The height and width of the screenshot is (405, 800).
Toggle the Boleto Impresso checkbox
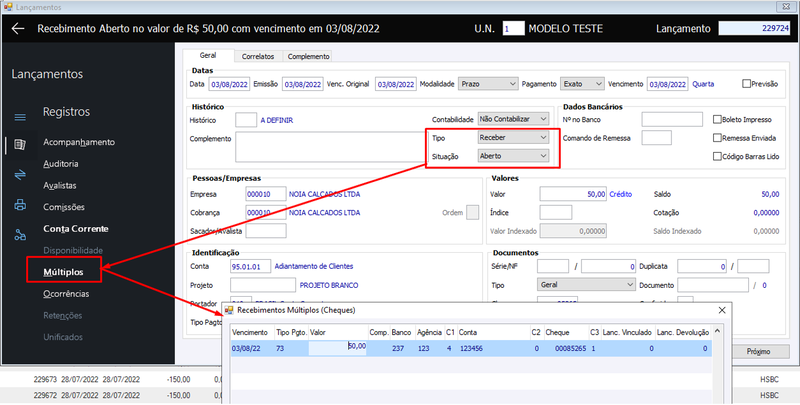pyautogui.click(x=717, y=119)
